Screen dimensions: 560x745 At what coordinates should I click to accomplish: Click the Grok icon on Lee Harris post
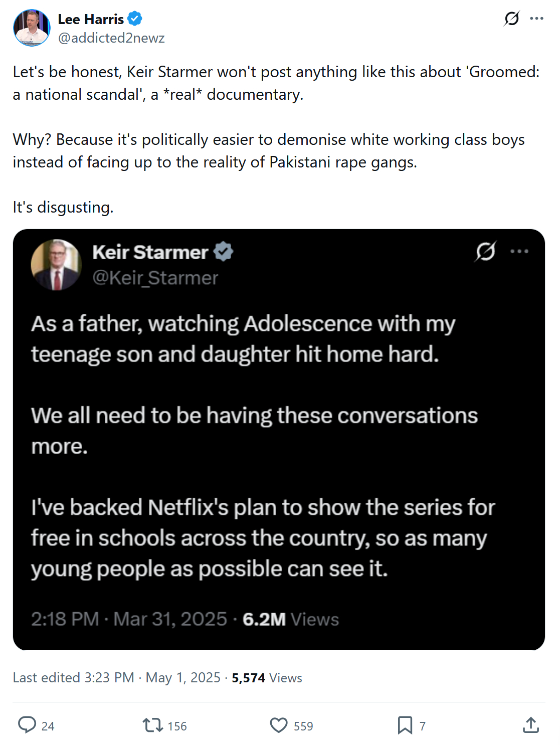click(512, 19)
